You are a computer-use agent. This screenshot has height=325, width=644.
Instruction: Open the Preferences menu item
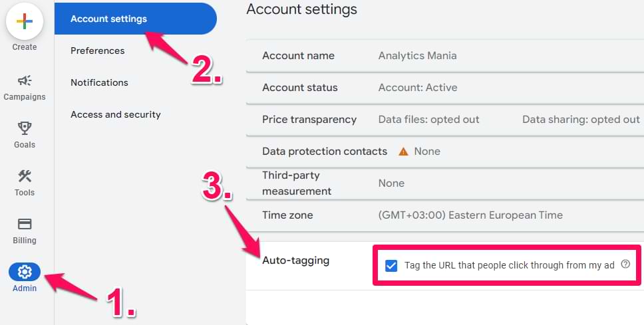click(x=98, y=51)
